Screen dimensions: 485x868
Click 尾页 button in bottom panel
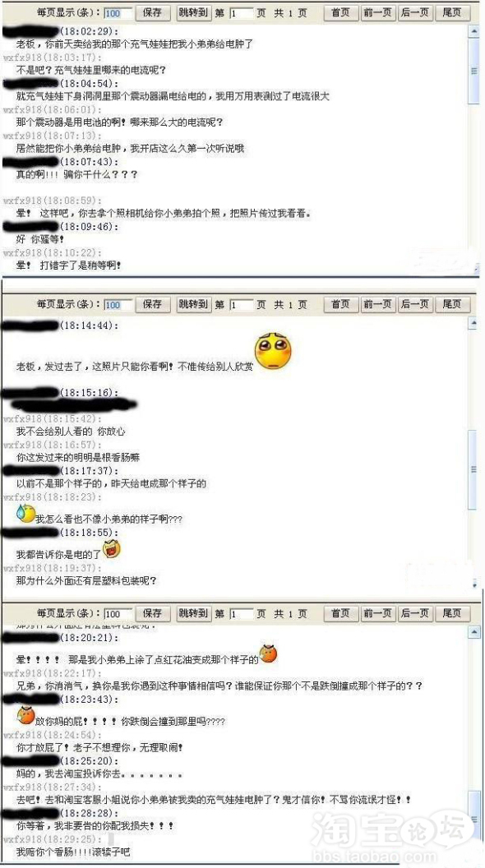coord(452,613)
